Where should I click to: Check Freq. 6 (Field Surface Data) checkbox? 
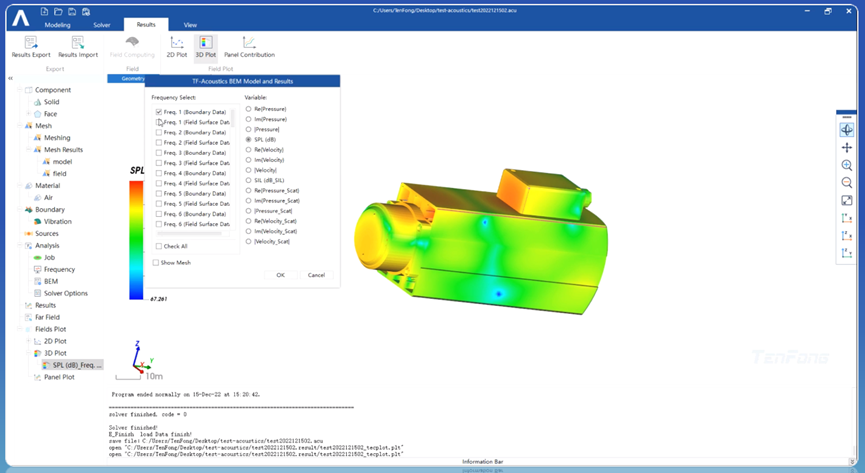click(x=159, y=224)
